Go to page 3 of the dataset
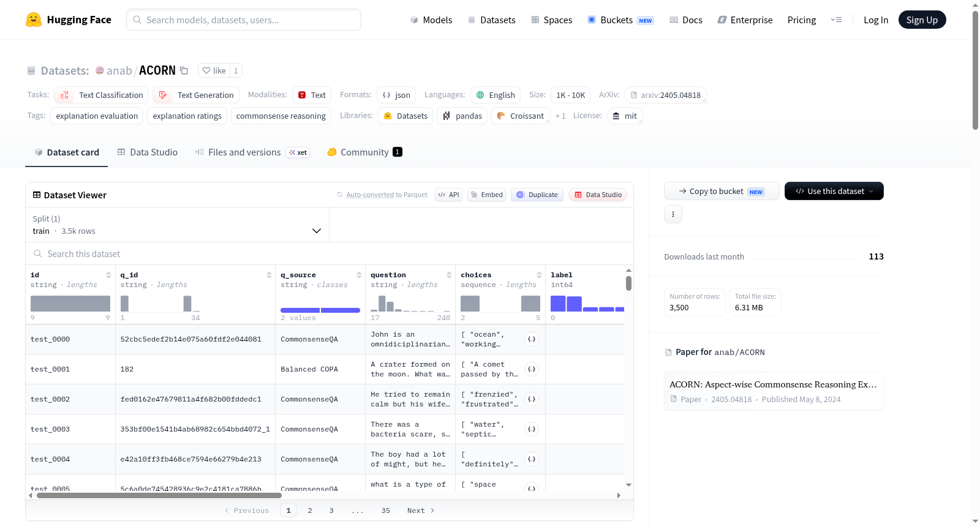The width and height of the screenshot is (980, 527). (x=331, y=510)
